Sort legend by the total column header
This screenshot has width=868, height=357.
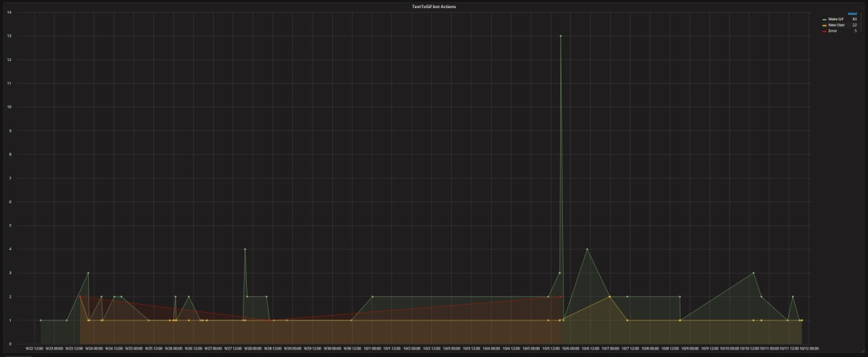click(x=852, y=14)
